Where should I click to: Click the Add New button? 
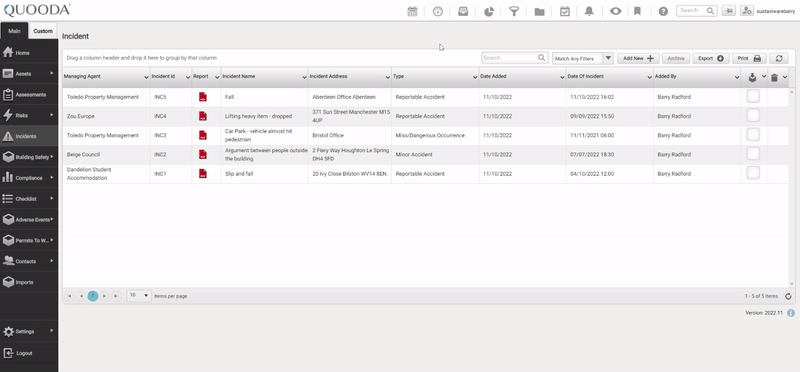click(638, 58)
